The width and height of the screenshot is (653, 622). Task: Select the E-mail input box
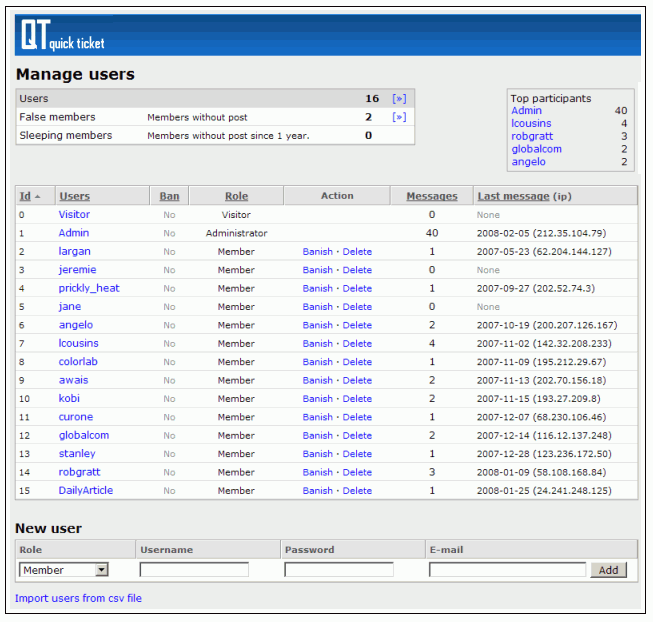pos(507,570)
